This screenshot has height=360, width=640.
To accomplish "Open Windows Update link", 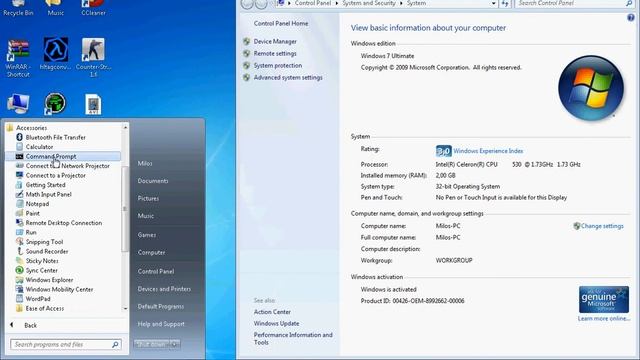I will point(276,323).
